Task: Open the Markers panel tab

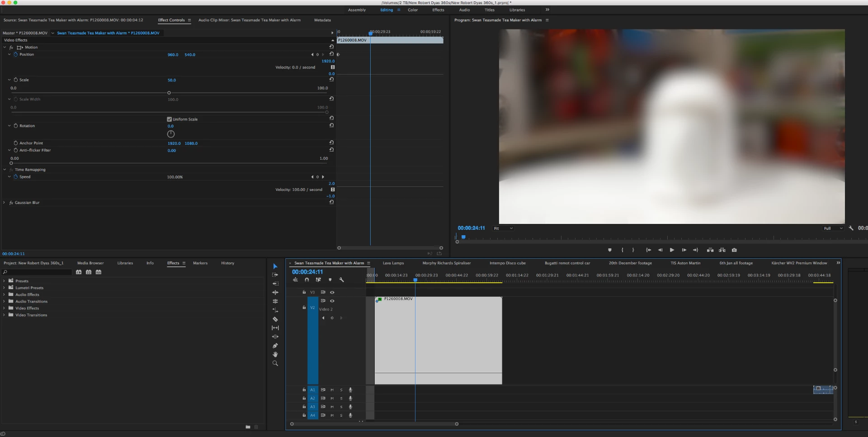Action: 200,263
